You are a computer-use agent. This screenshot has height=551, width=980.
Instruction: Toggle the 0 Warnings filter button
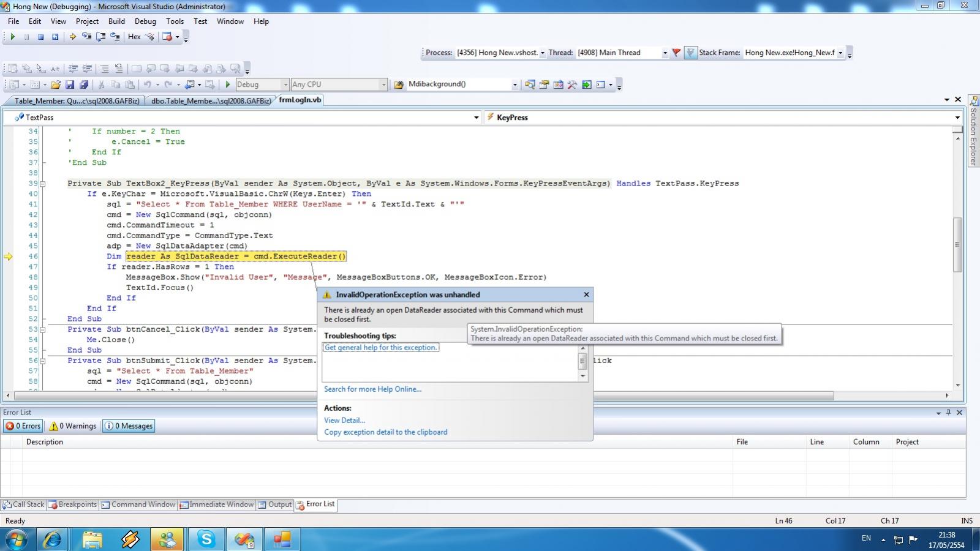tap(73, 426)
